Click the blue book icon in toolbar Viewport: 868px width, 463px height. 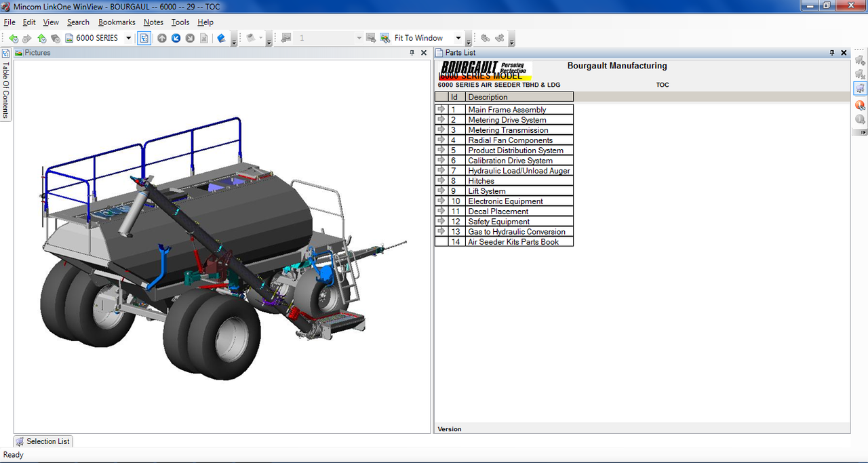tap(221, 38)
